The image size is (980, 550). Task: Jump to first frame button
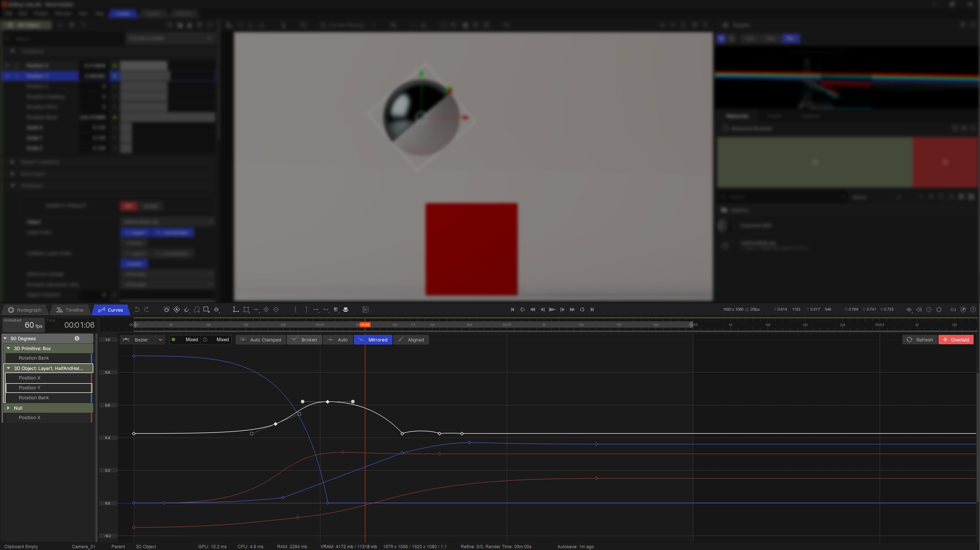pyautogui.click(x=512, y=309)
